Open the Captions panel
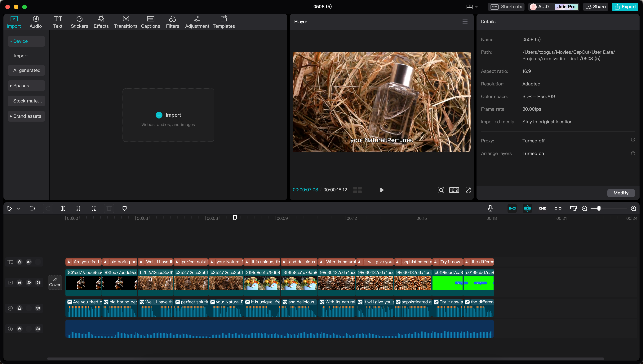 tap(150, 22)
